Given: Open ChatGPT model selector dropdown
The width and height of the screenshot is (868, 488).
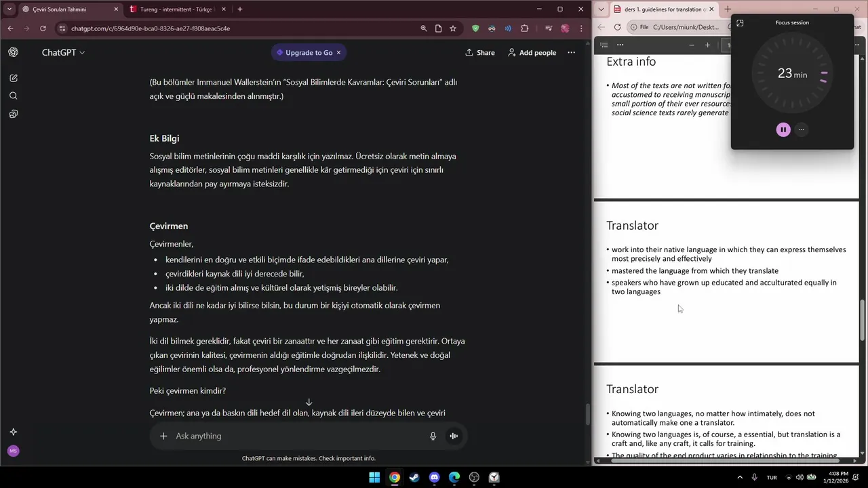Looking at the screenshot, I should point(63,52).
